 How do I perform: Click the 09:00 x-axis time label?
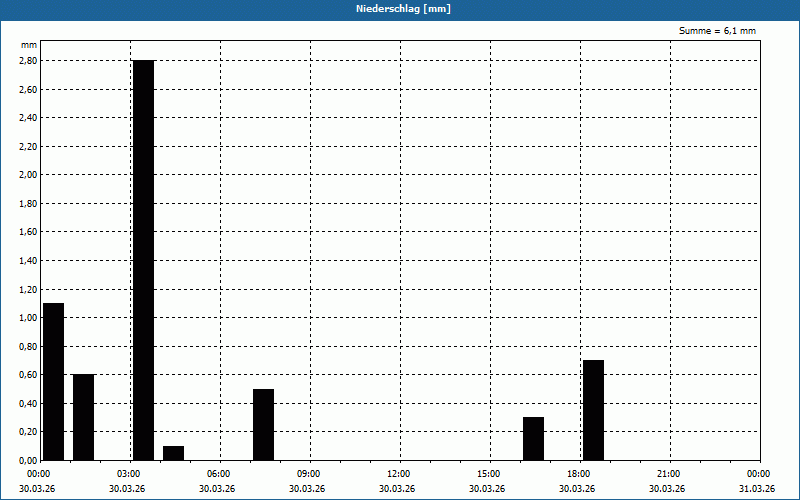pos(310,474)
